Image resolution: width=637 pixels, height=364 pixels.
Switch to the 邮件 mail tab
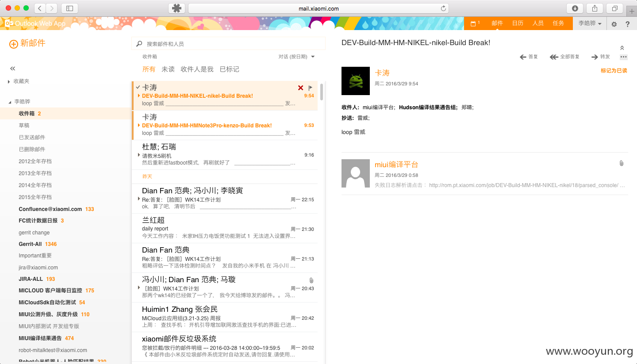(x=497, y=23)
